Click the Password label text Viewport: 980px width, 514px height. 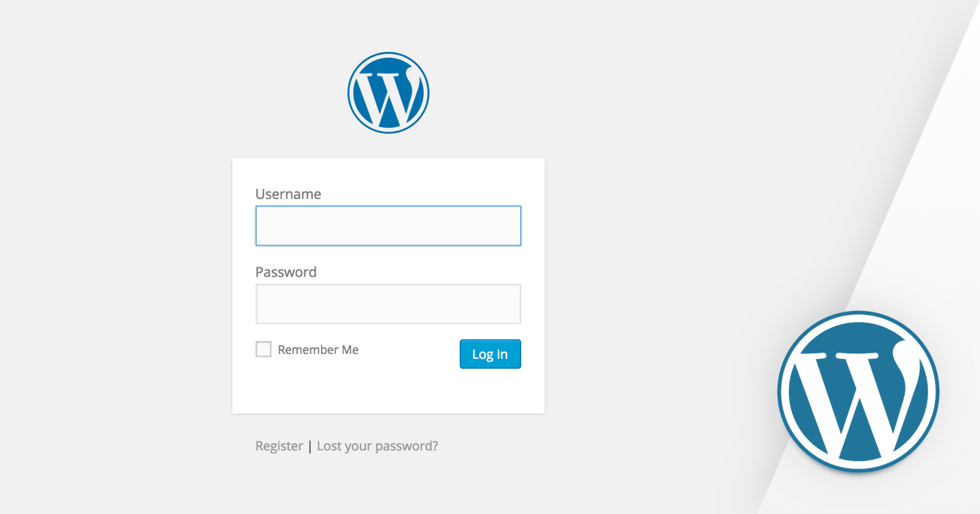(286, 272)
